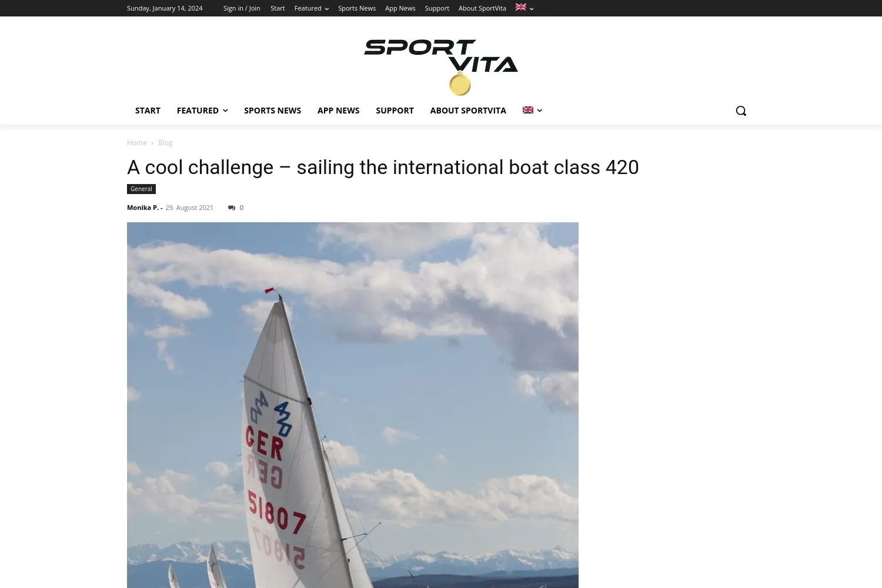Open the SPORTS NEWS menu item
The height and width of the screenshot is (588, 882).
(272, 111)
